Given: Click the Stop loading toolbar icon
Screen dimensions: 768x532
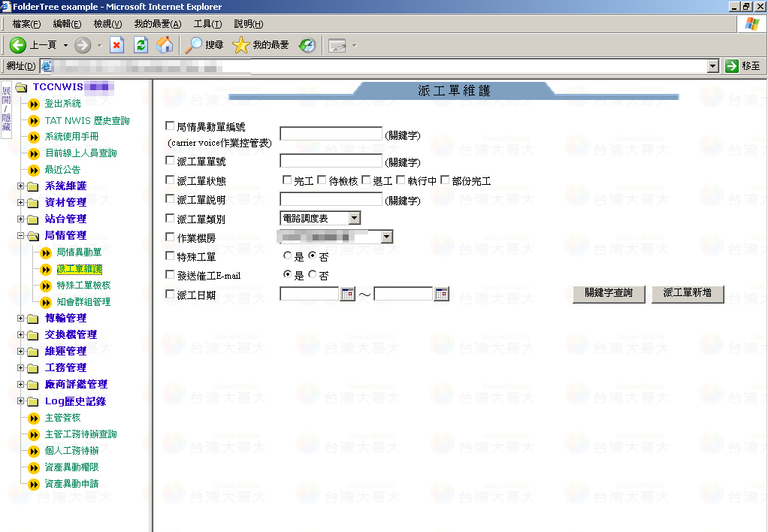Looking at the screenshot, I should [116, 45].
